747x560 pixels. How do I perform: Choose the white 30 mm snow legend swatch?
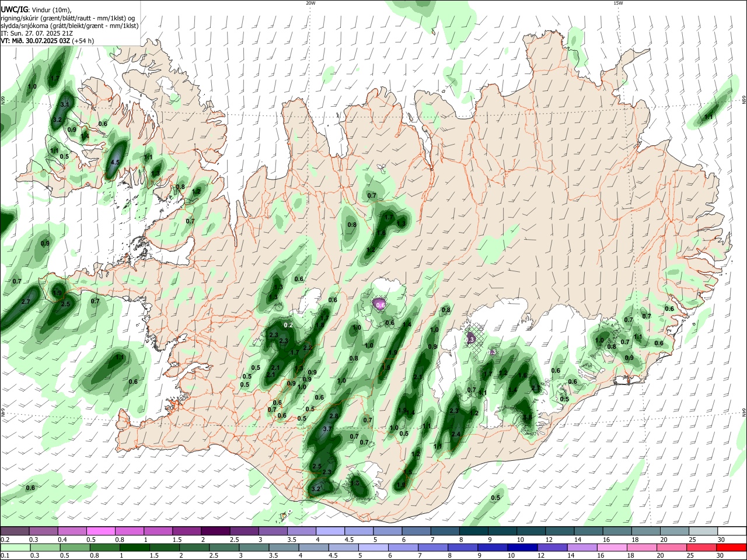731,531
